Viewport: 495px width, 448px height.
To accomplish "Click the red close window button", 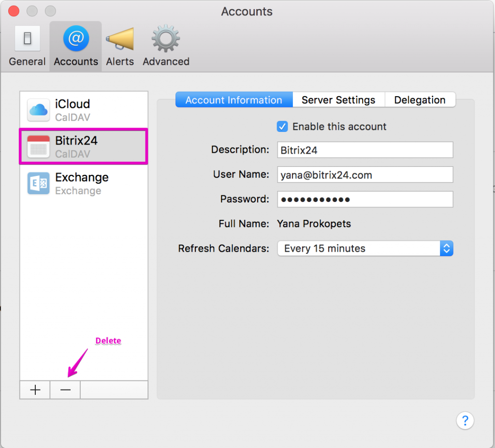I will coord(14,11).
